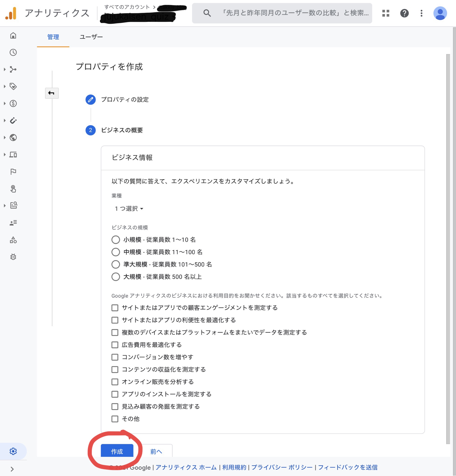Check the その他 checkbox
456x476 pixels.
[x=115, y=419]
